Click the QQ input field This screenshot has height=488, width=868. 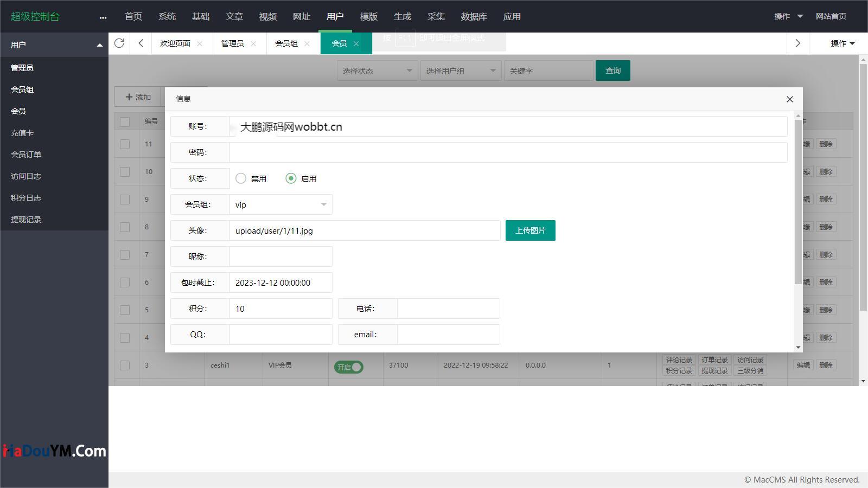tap(281, 335)
